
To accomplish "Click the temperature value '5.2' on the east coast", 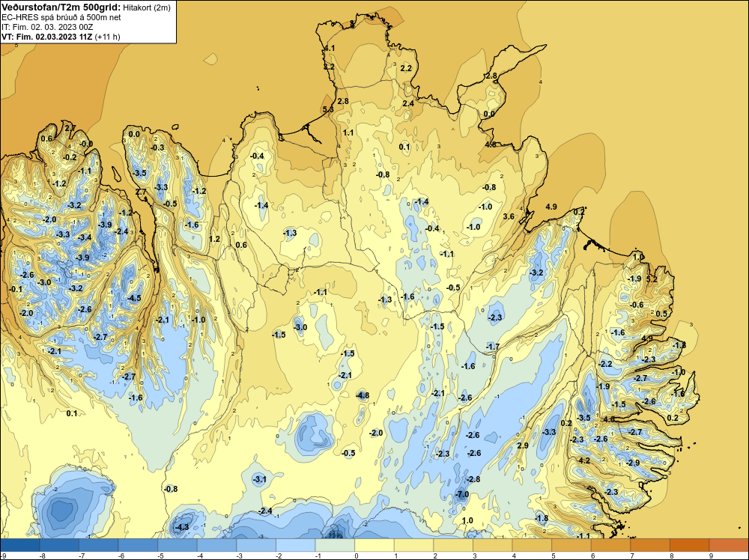I will point(652,279).
